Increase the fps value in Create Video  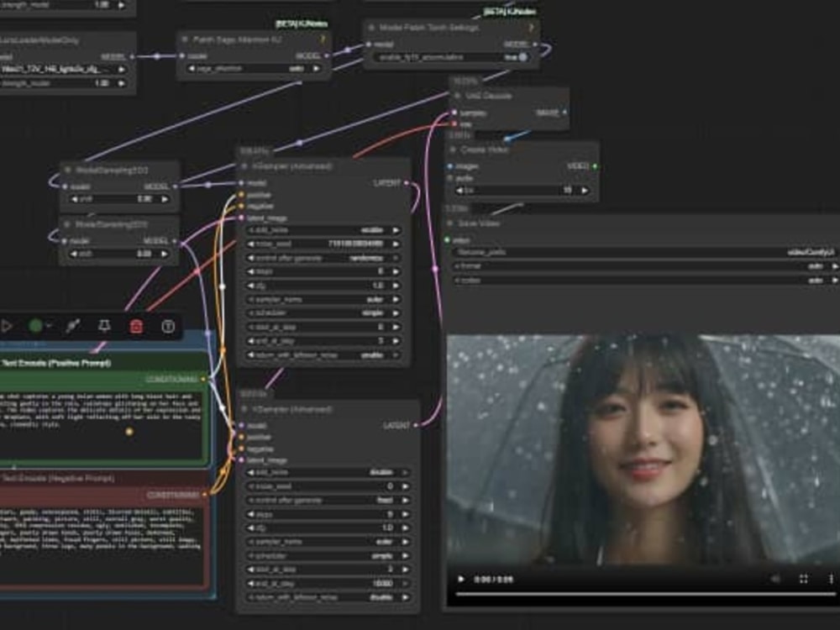tap(585, 190)
